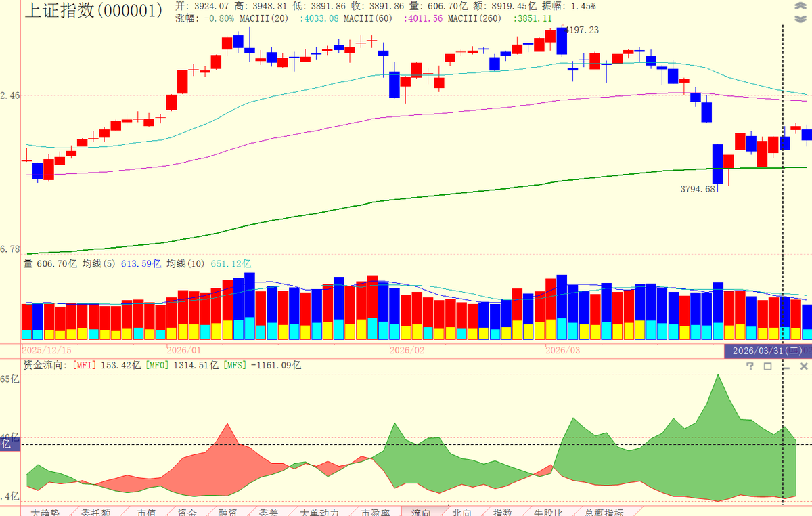Open the 指数 tab
The height and width of the screenshot is (516, 812).
(x=502, y=512)
